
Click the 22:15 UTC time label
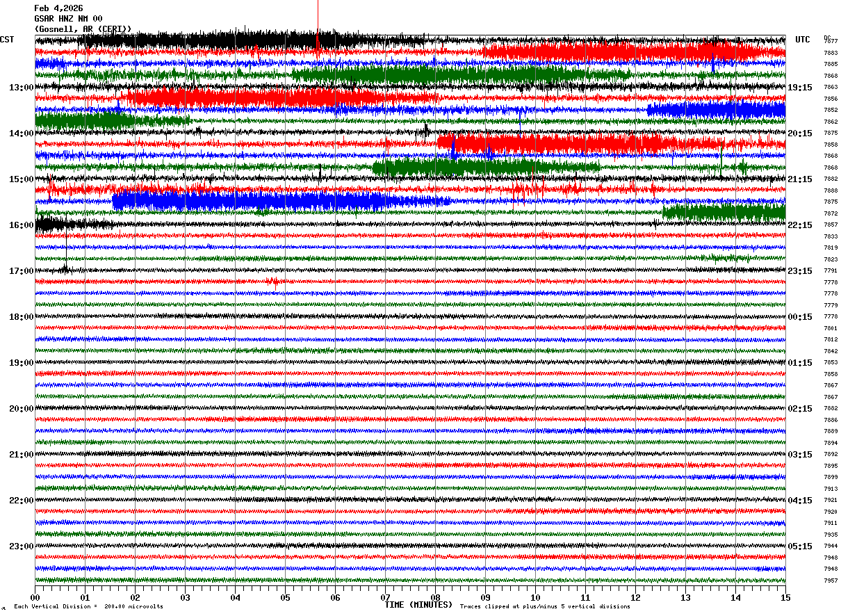tap(800, 225)
